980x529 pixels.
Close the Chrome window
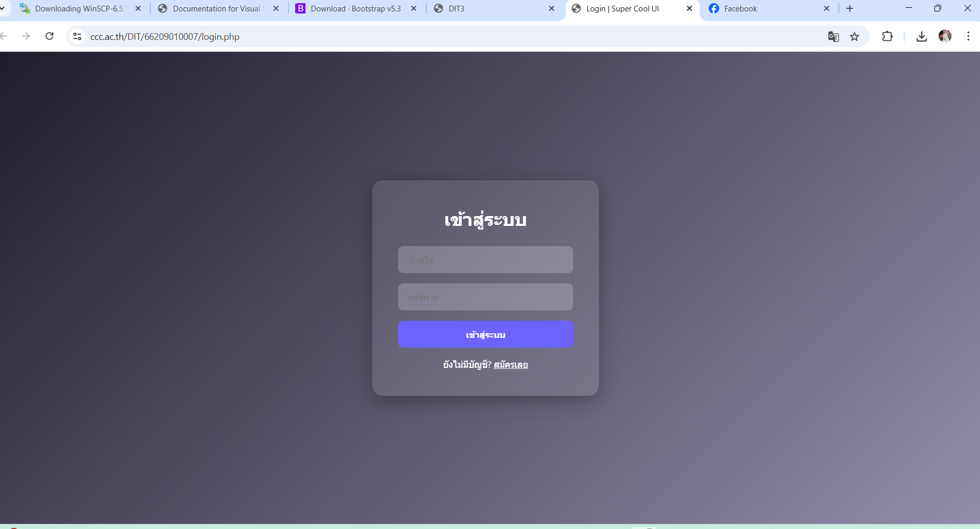[967, 8]
